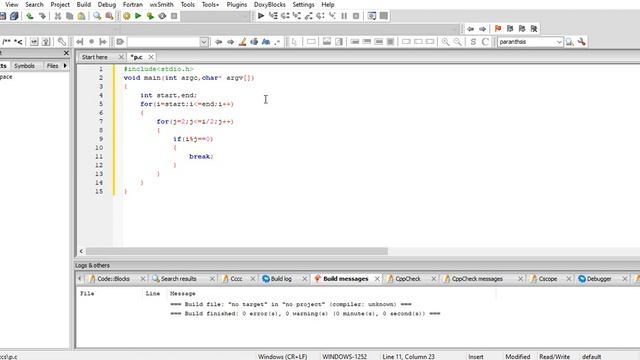Switch to the *p.c editor tab
The height and width of the screenshot is (360, 640).
[136, 57]
